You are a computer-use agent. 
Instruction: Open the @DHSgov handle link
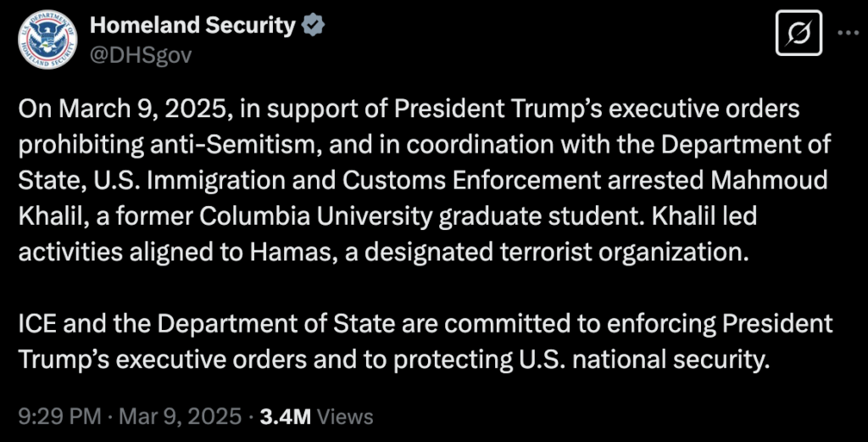142,55
